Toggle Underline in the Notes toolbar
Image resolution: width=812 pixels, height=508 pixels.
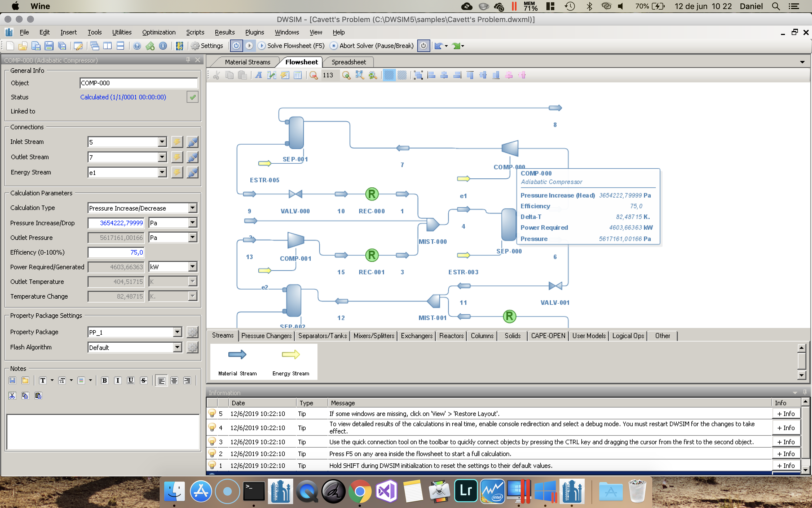point(131,380)
